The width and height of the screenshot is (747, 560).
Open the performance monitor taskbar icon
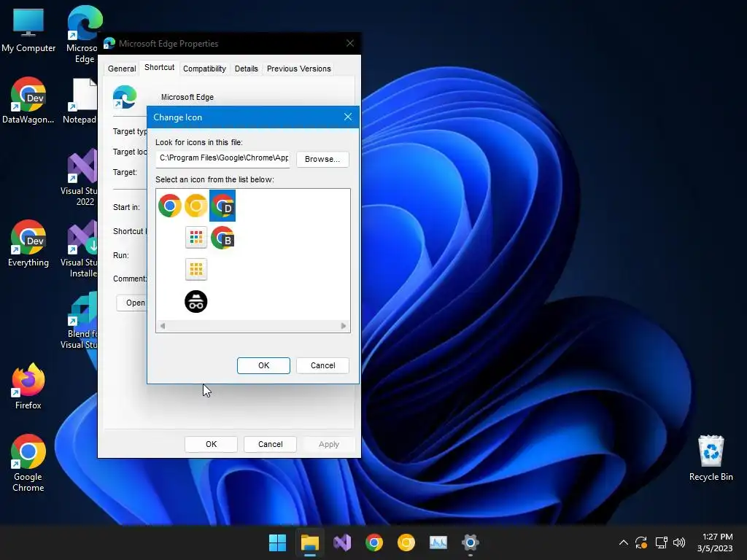(438, 542)
